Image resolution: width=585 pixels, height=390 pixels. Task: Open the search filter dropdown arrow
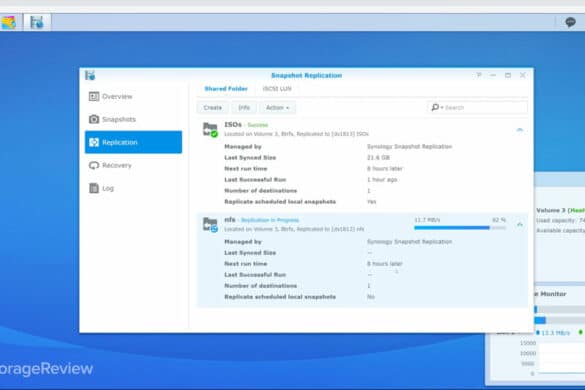point(442,108)
